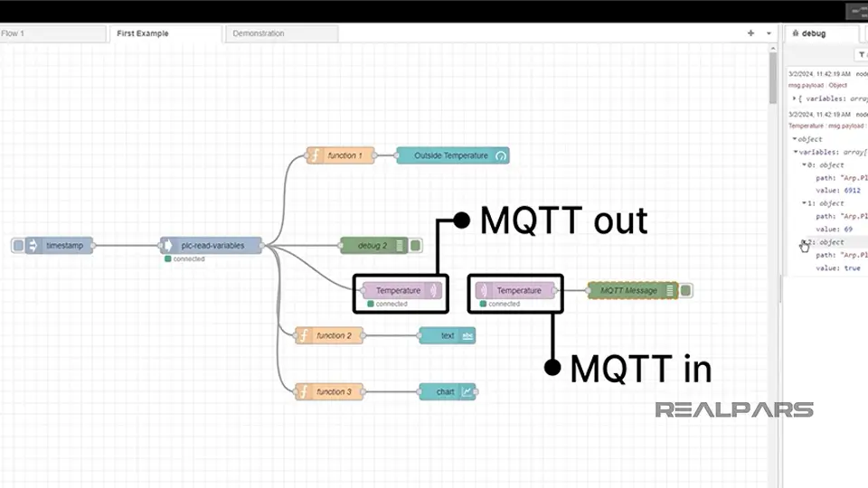
Task: Click the first 3/2/2024, 11:42:19 AM timestamp
Action: 819,73
